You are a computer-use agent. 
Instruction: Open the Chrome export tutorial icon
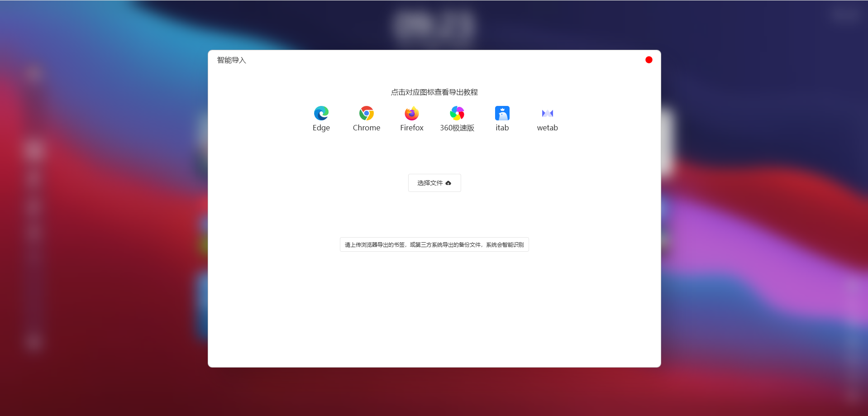[367, 113]
